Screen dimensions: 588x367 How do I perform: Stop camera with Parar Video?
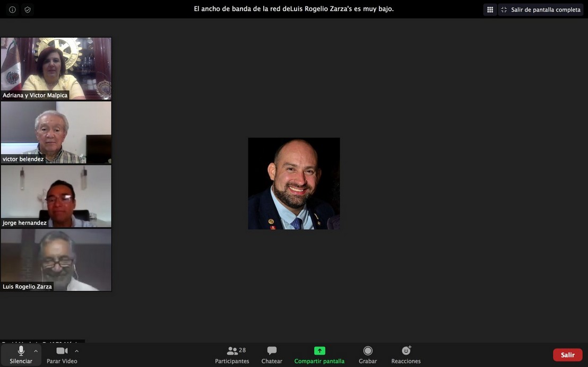point(62,354)
